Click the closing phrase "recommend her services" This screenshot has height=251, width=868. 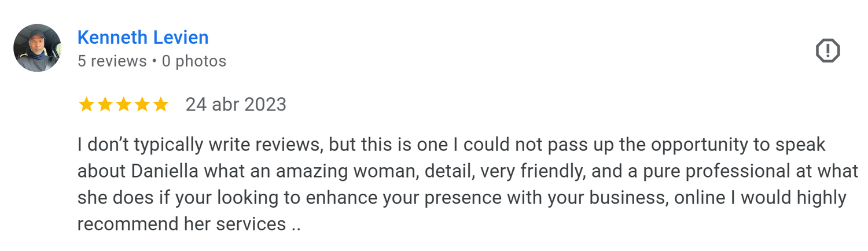pos(181,224)
